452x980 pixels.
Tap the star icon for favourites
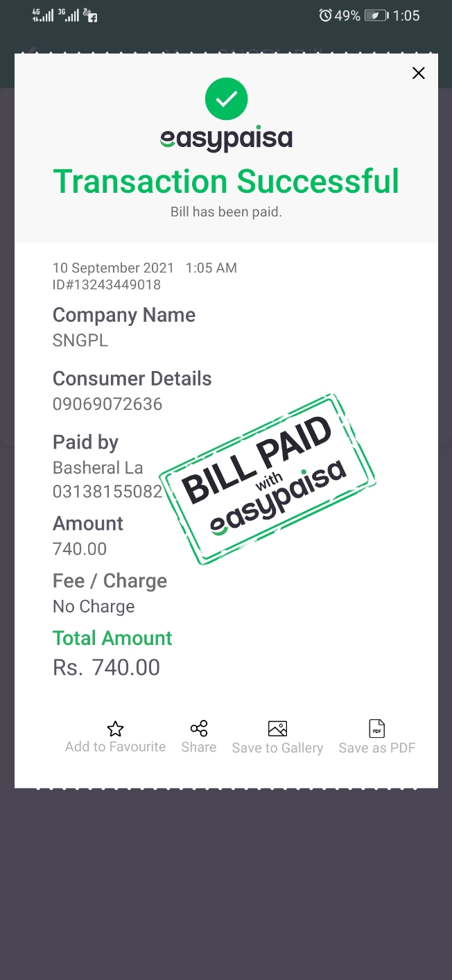click(x=115, y=729)
